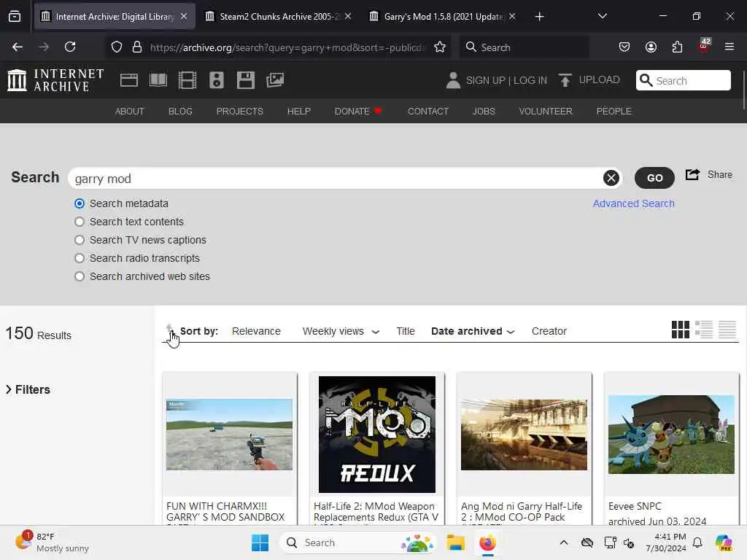
Task: Open the Video (film strip) media icon
Action: [187, 80]
